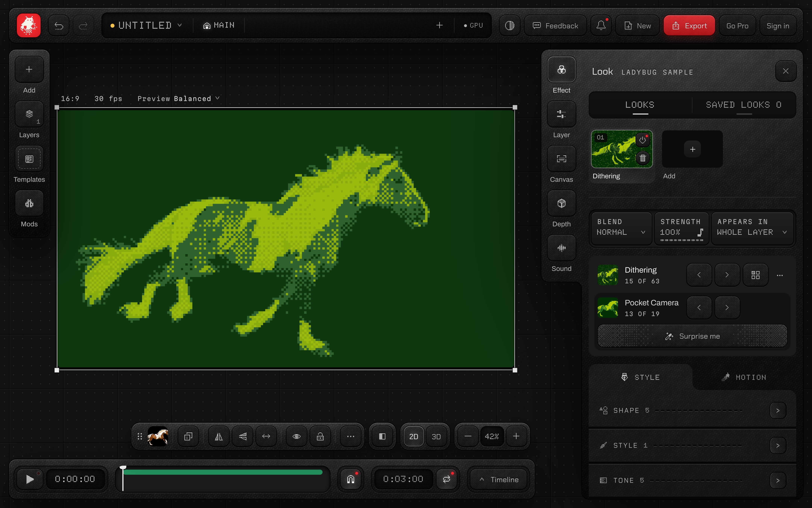Select the Layer settings icon
The height and width of the screenshot is (508, 812).
click(561, 114)
